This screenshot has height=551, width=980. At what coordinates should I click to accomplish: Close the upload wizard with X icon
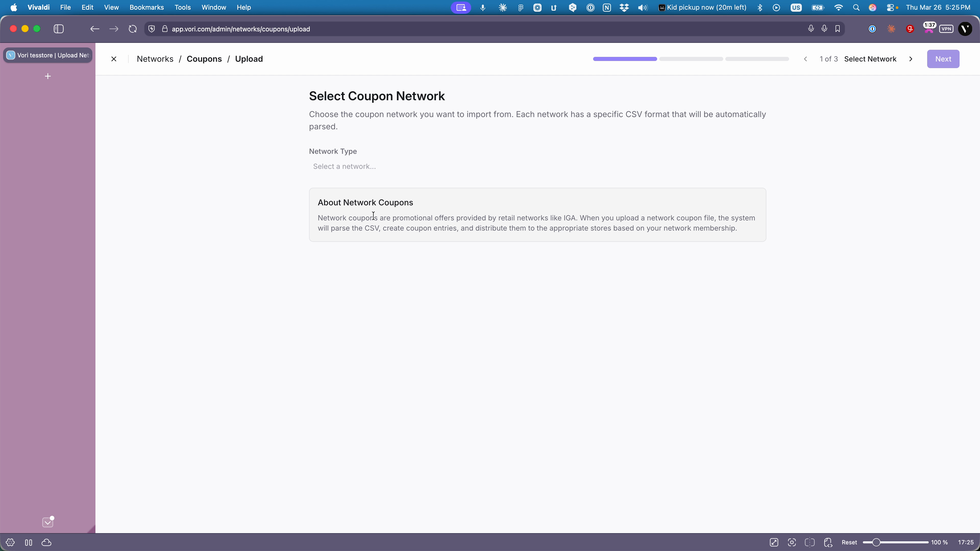114,59
